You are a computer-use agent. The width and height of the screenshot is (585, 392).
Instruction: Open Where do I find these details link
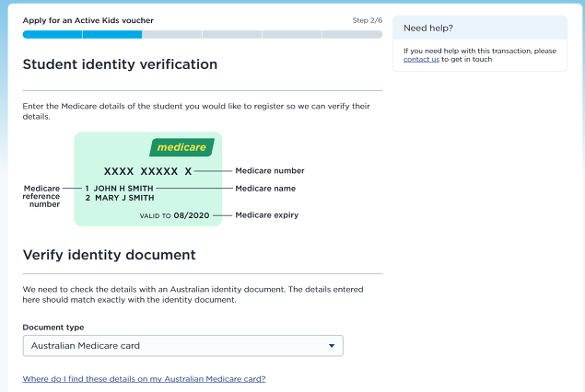144,379
